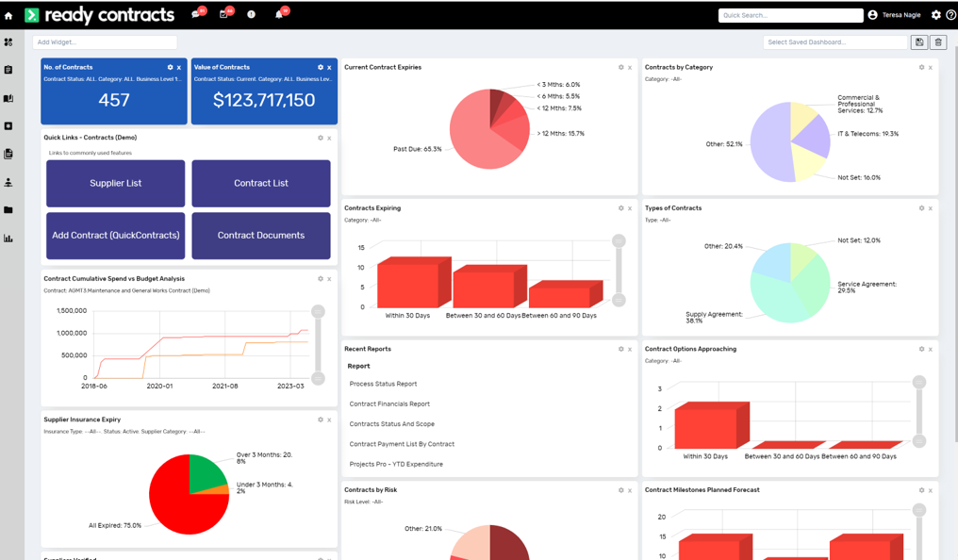
Task: Close the Quick Links widget
Action: [x=329, y=139]
